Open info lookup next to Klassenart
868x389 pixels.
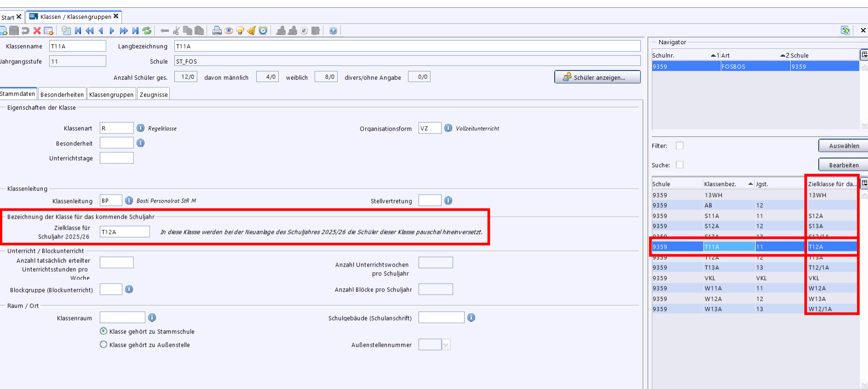tap(141, 128)
